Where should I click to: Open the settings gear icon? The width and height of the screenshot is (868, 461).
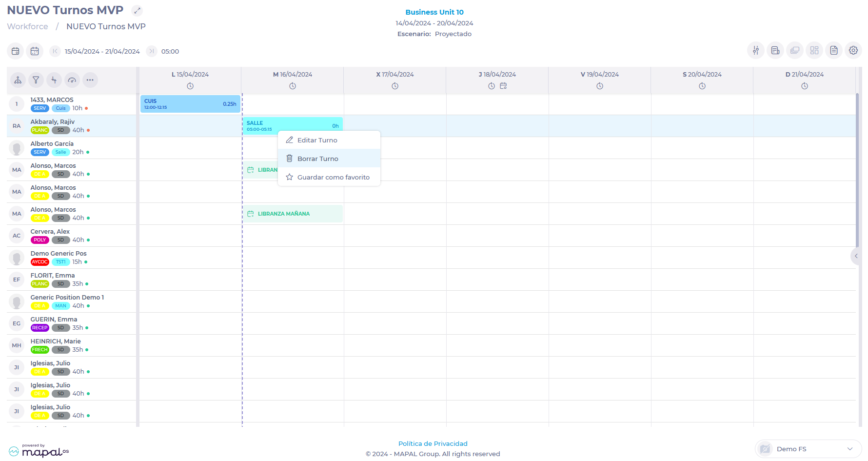[x=853, y=50]
